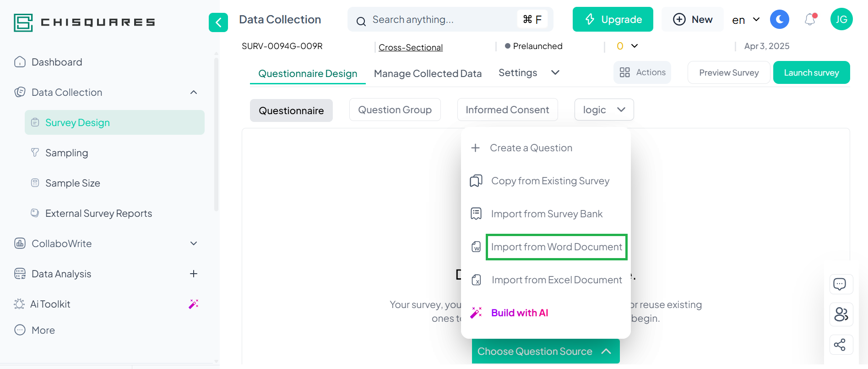Click the Word document icon
Viewport: 868px width, 369px height.
tap(476, 247)
